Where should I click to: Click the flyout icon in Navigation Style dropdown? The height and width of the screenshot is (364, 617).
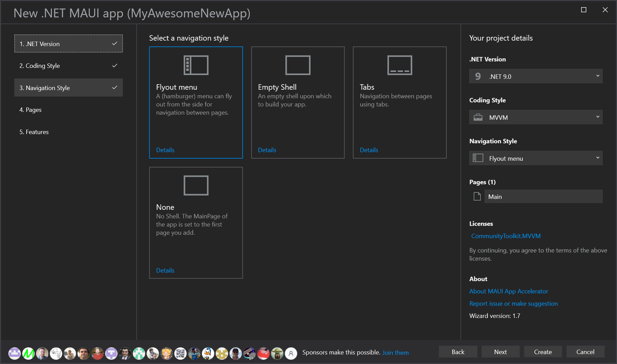[478, 158]
